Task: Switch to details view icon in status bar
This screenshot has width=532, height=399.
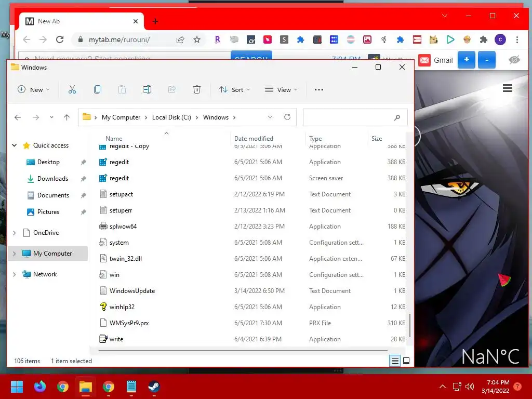Action: (395, 361)
